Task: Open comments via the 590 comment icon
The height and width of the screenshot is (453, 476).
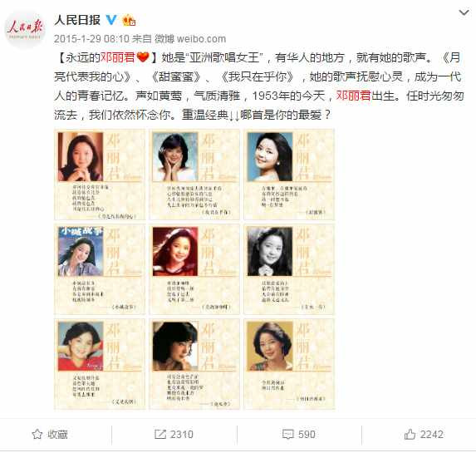Action: pyautogui.click(x=299, y=434)
